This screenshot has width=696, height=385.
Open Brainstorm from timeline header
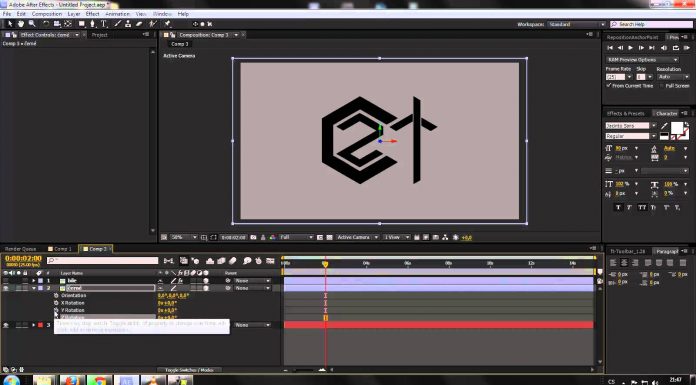point(247,261)
